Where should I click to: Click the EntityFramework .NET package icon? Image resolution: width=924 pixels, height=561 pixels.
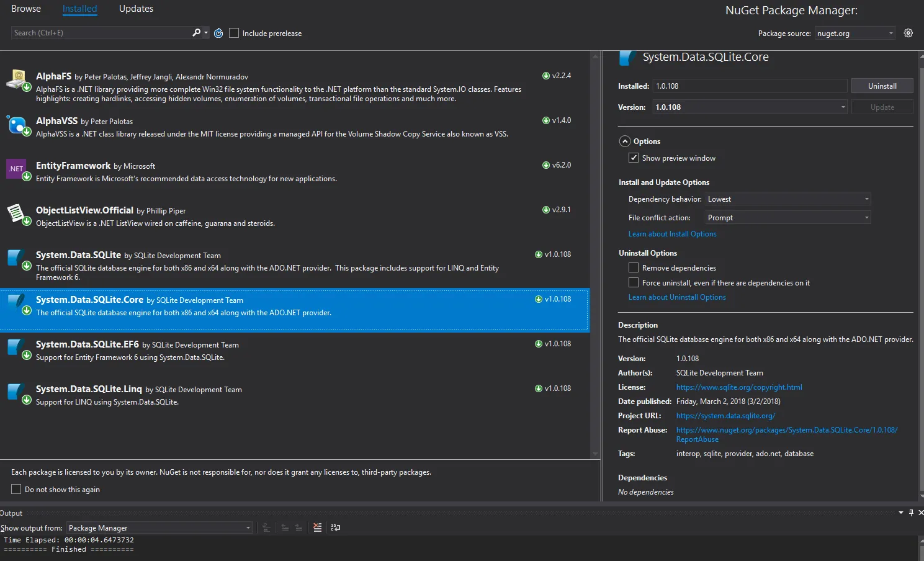[x=17, y=169]
